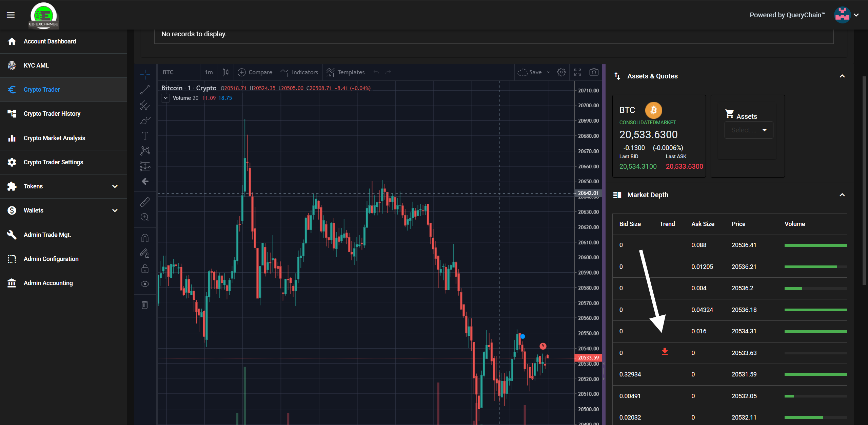Select the brush drawing tool

click(145, 121)
